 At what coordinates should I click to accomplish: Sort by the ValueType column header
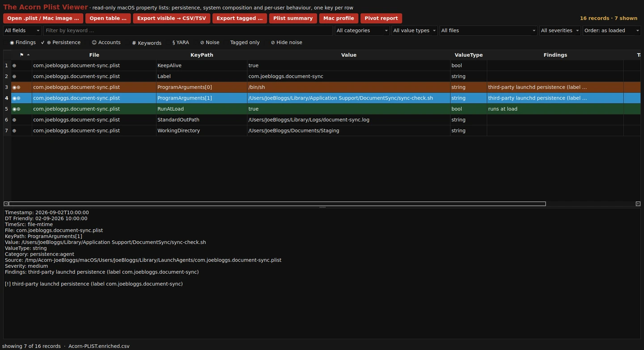[x=468, y=55]
